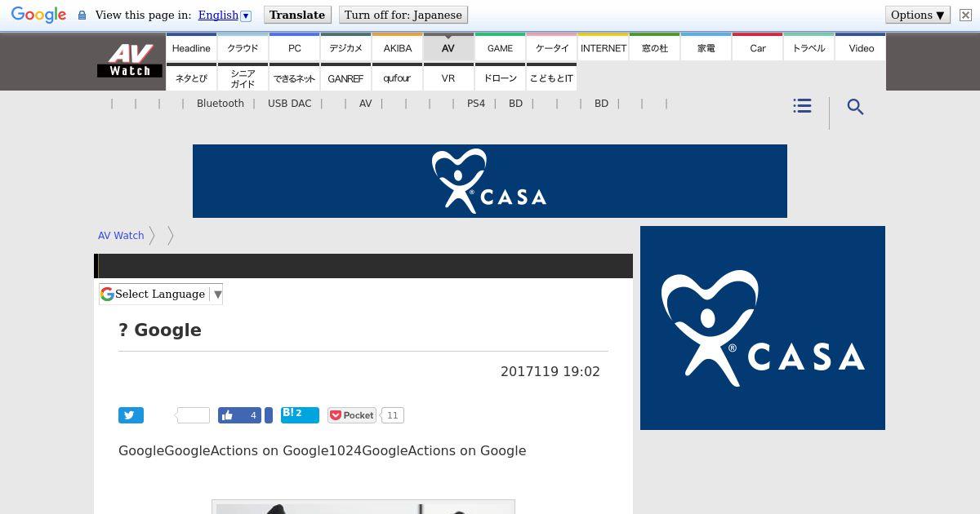980x514 pixels.
Task: Click the Actions on Google article paragraph
Action: click(x=323, y=450)
